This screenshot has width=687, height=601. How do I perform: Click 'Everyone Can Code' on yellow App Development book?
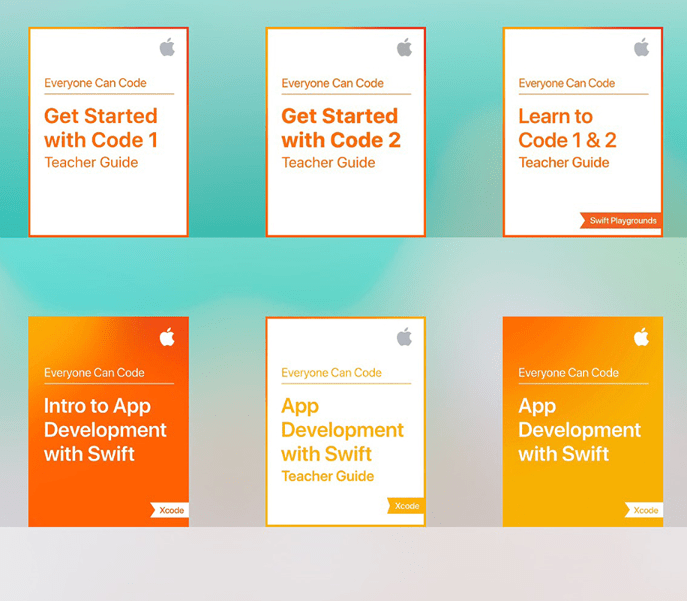click(x=568, y=373)
